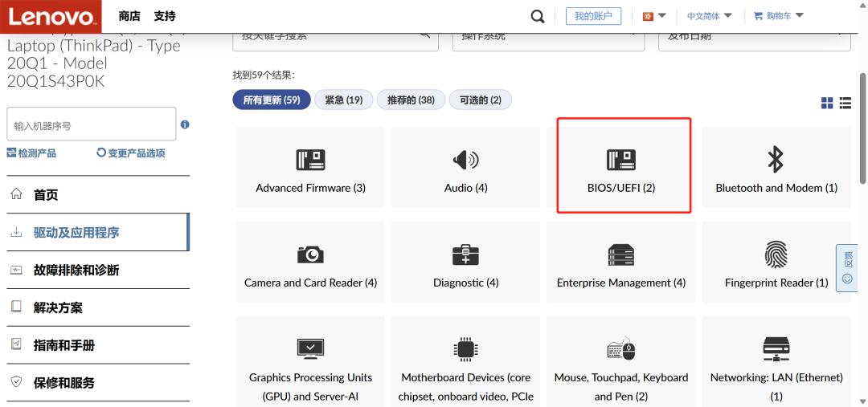Open 故障排除和诊断 in sidebar
868x407 pixels.
pyautogui.click(x=98, y=270)
